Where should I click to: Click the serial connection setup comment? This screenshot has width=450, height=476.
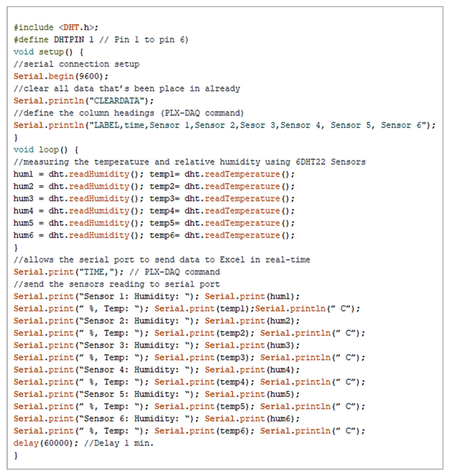coord(77,64)
